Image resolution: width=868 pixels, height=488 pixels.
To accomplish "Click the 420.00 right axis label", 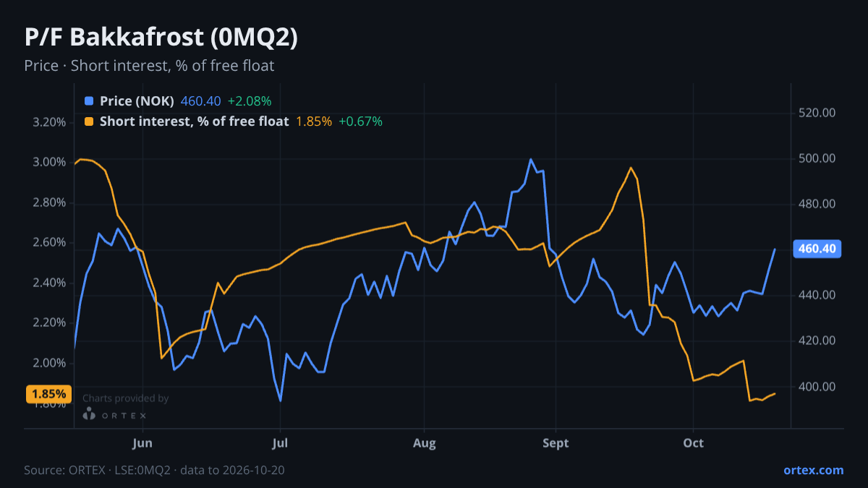I will [x=817, y=341].
